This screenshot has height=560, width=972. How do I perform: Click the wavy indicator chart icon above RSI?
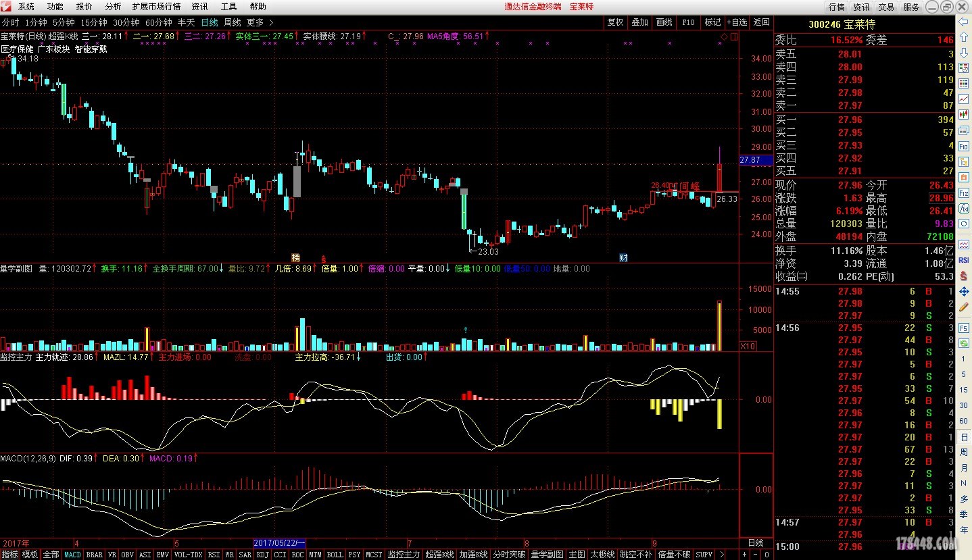tap(964, 244)
